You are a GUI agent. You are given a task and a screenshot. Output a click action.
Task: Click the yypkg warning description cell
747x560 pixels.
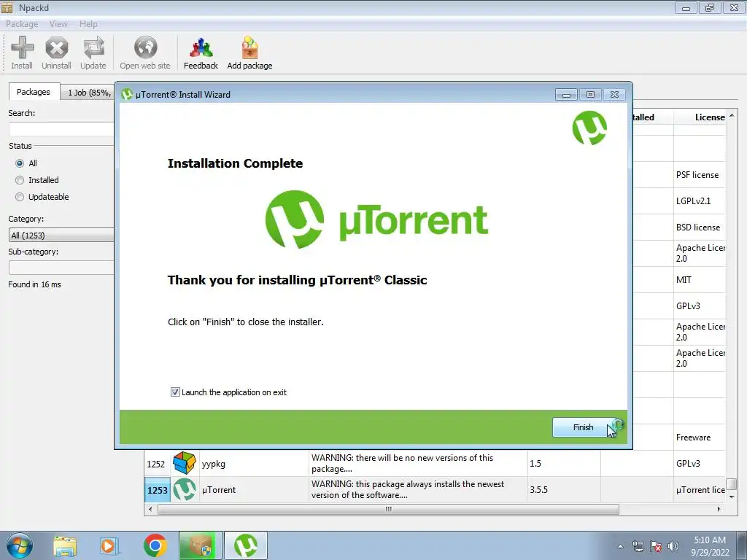coord(418,464)
